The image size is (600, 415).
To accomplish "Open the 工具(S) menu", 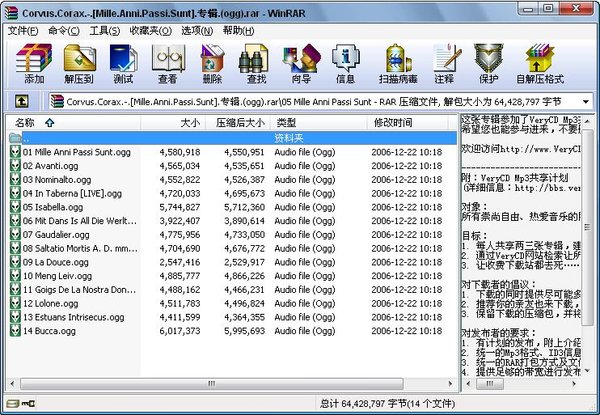I will tap(104, 31).
